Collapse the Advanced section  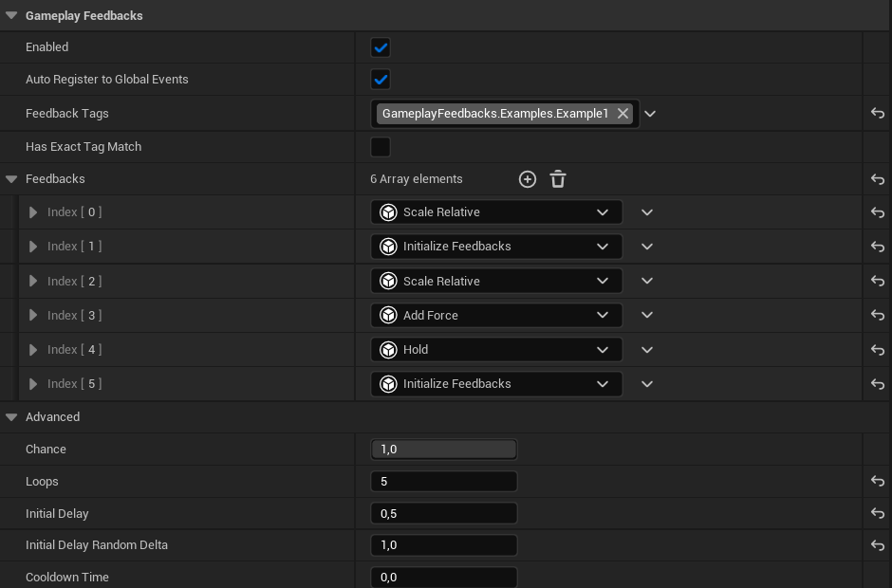[x=11, y=417]
